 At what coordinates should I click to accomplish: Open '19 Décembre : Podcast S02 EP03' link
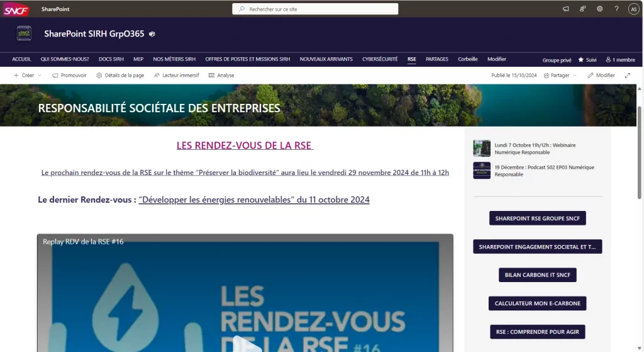[x=544, y=171]
